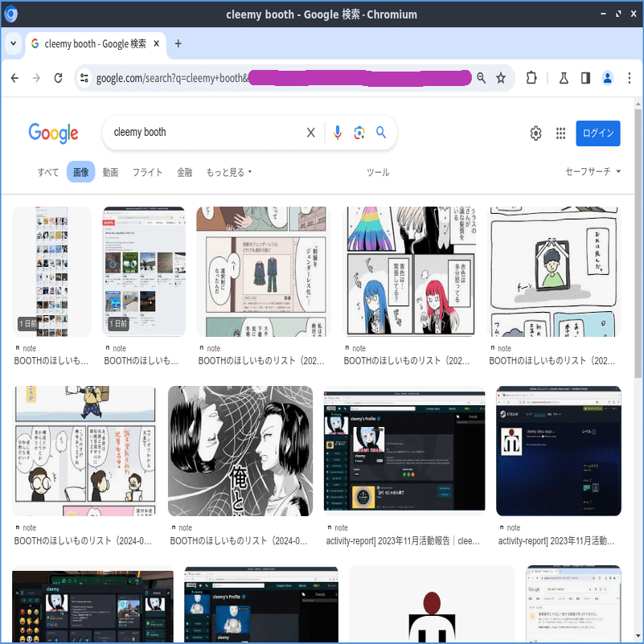Open the framed portrait comic thumbnail

554,272
